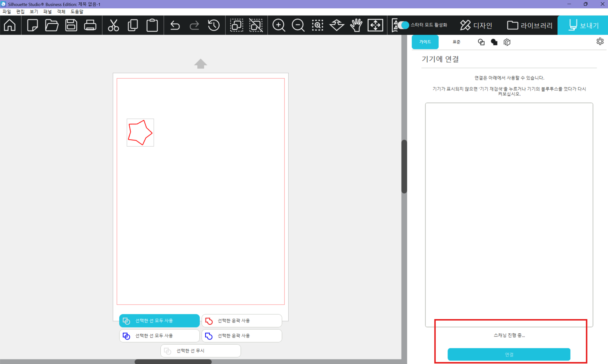Open the settings gear in Send panel
This screenshot has height=364, width=608.
click(x=600, y=42)
